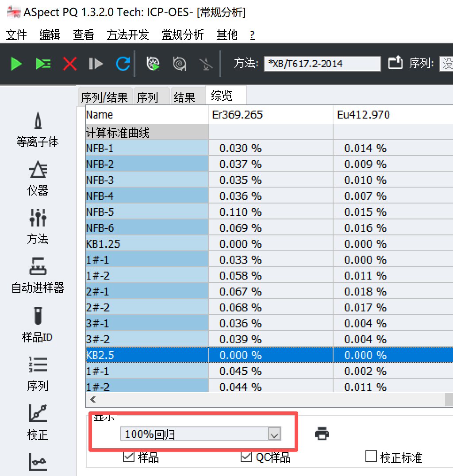
Task: Click the red X stop icon
Action: pos(69,64)
